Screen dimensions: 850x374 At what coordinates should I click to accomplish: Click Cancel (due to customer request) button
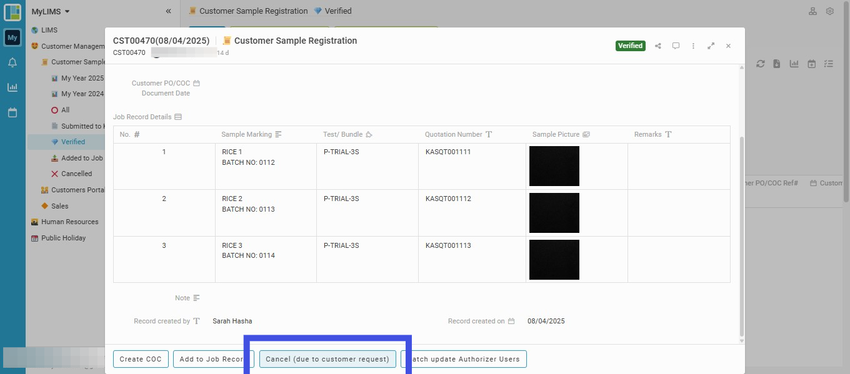pos(327,359)
